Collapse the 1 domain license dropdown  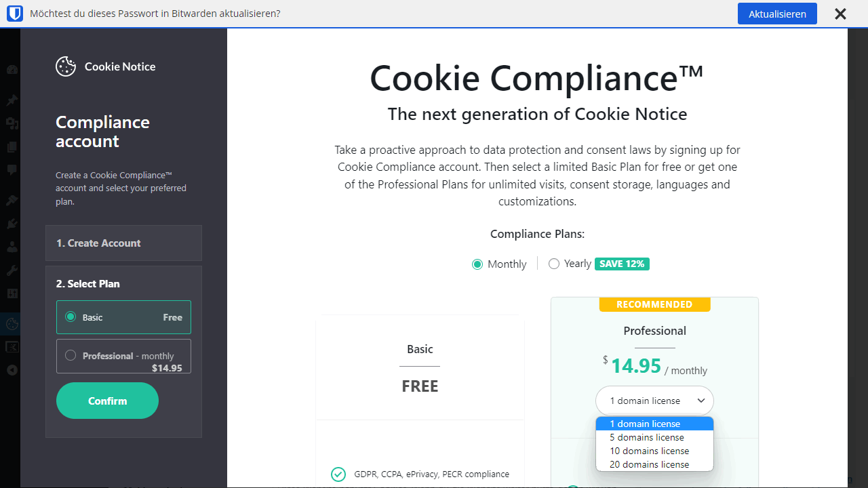tap(654, 401)
